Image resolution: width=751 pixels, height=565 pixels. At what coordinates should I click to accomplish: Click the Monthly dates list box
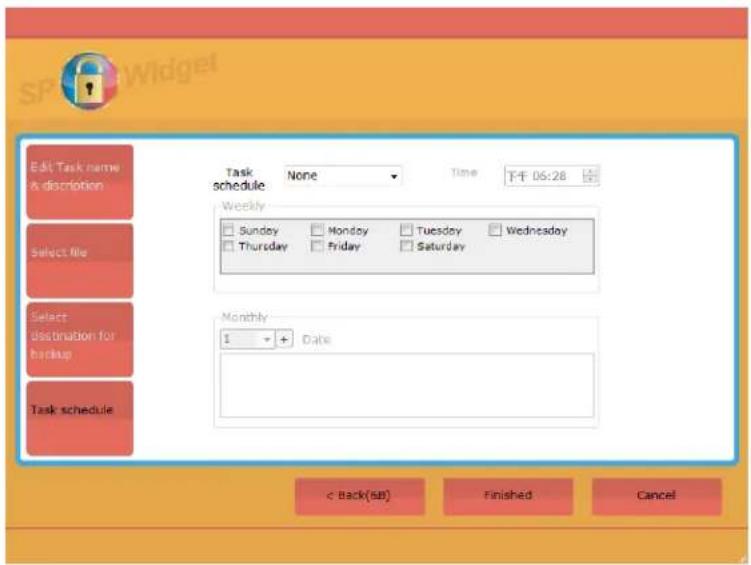407,385
